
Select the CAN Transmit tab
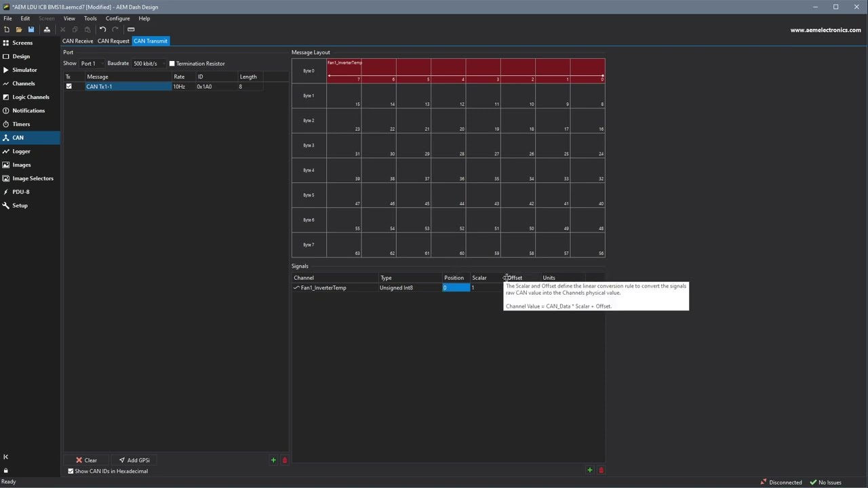click(151, 41)
